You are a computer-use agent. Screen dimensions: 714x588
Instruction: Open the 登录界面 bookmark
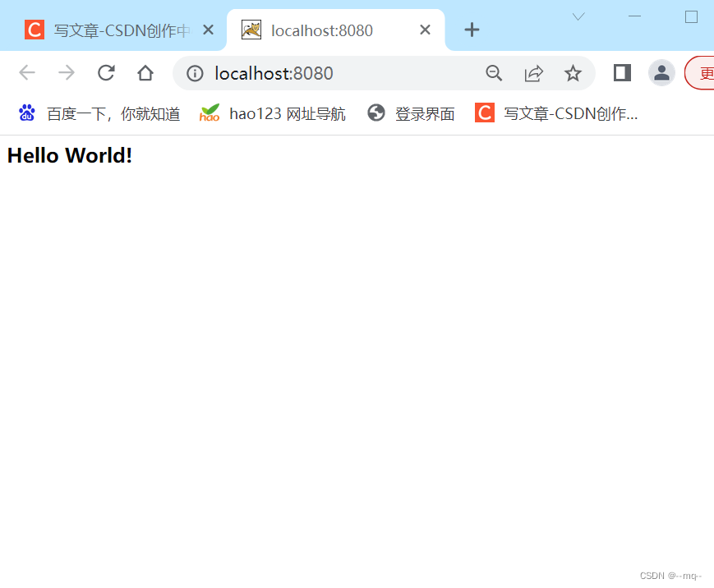tap(412, 113)
